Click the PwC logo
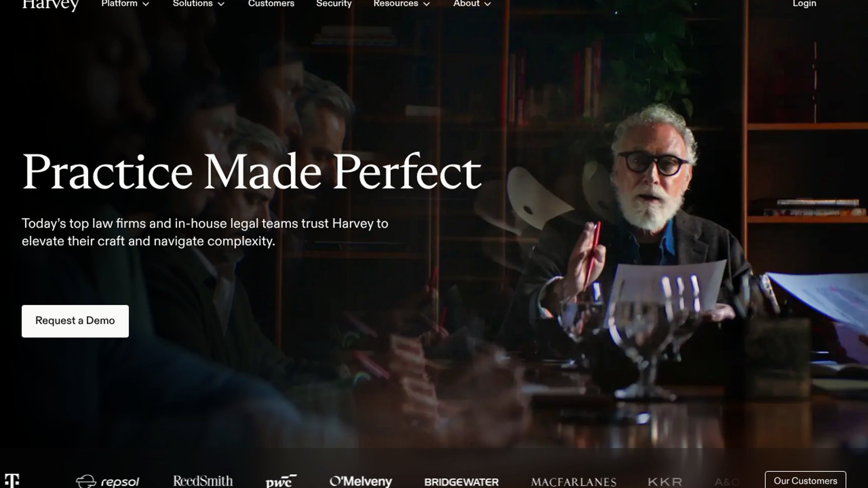The height and width of the screenshot is (488, 868). tap(281, 482)
